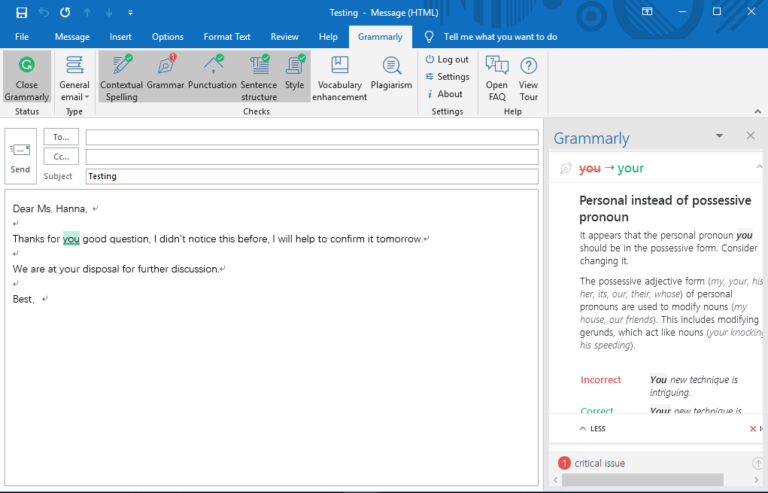Click the Cc... address book button
This screenshot has height=493, width=768.
pyautogui.click(x=61, y=157)
